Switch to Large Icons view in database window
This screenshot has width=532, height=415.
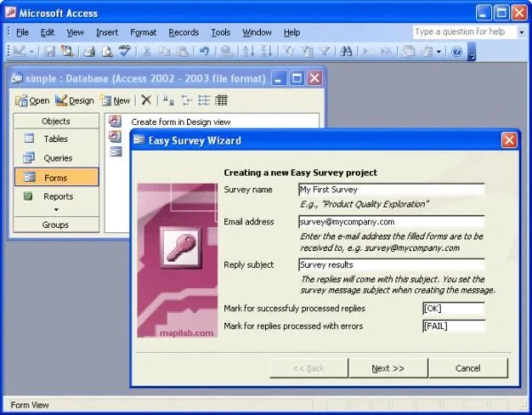point(168,100)
